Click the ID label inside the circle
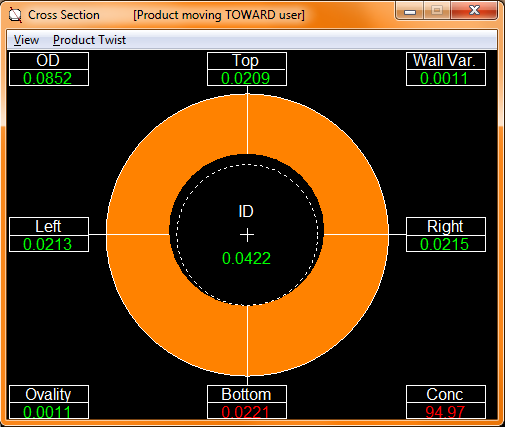The height and width of the screenshot is (427, 505). tap(246, 211)
